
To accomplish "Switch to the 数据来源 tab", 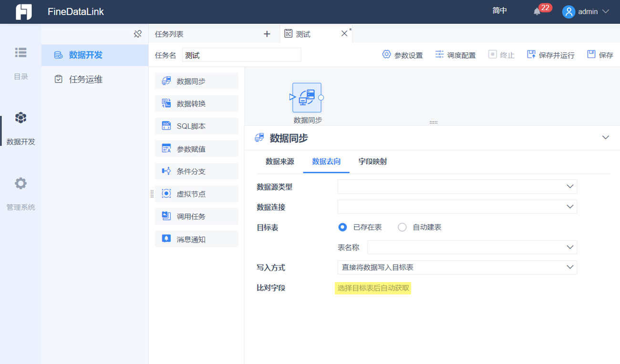I will point(280,162).
